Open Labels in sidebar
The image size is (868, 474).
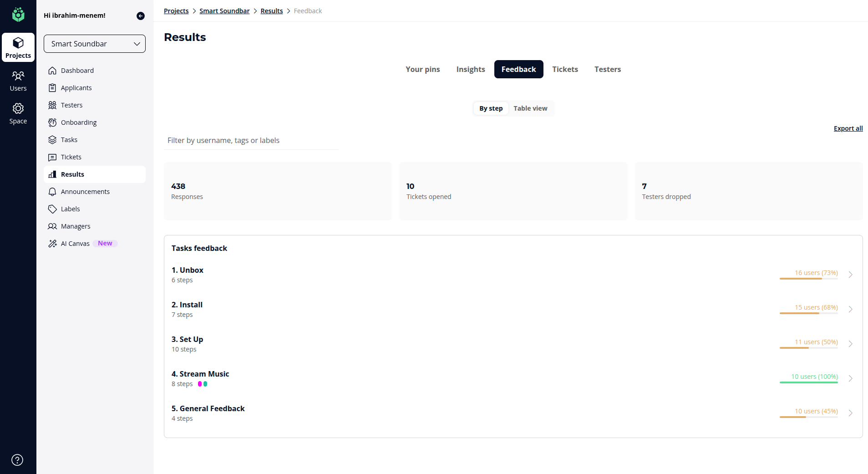click(x=95, y=209)
